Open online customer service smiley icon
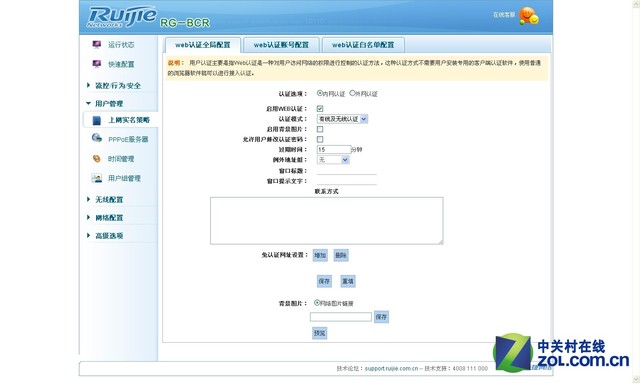The width and height of the screenshot is (640, 383). point(529,16)
